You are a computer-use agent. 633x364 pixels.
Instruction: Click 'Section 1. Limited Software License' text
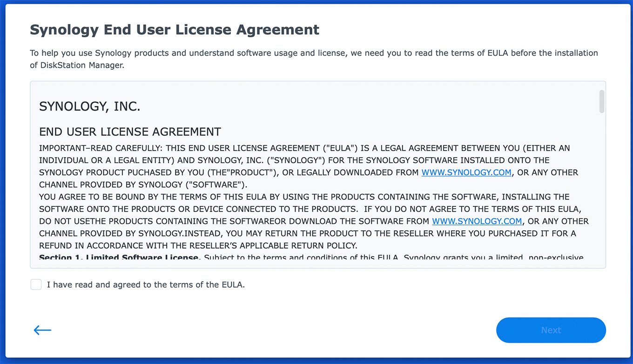tap(120, 258)
